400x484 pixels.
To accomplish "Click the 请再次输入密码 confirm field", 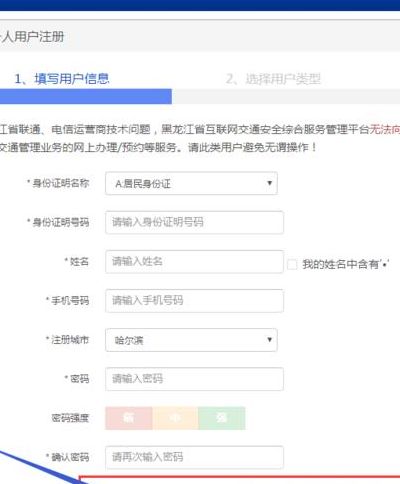I will 194,457.
